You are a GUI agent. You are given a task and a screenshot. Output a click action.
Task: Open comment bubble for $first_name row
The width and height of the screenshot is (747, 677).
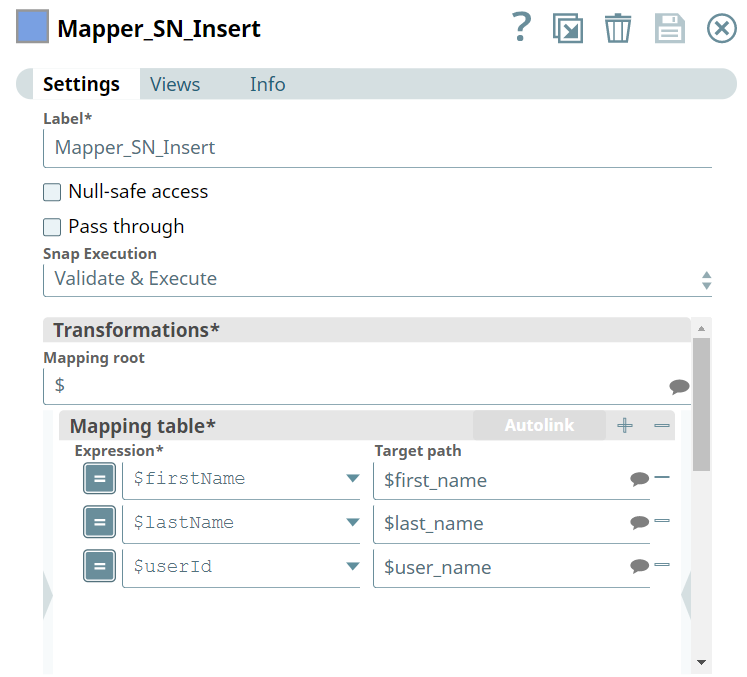coord(639,479)
